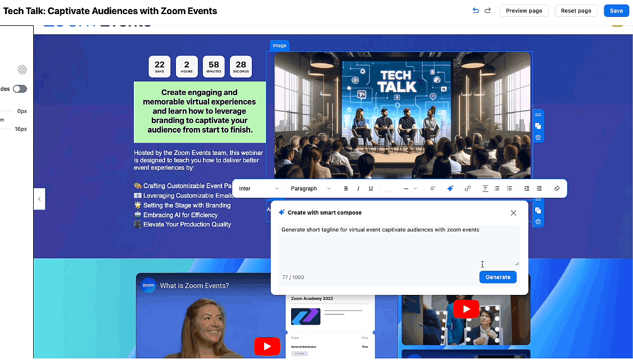The image size is (633, 364).
Task: Insert a hyperlink with link icon
Action: point(468,189)
